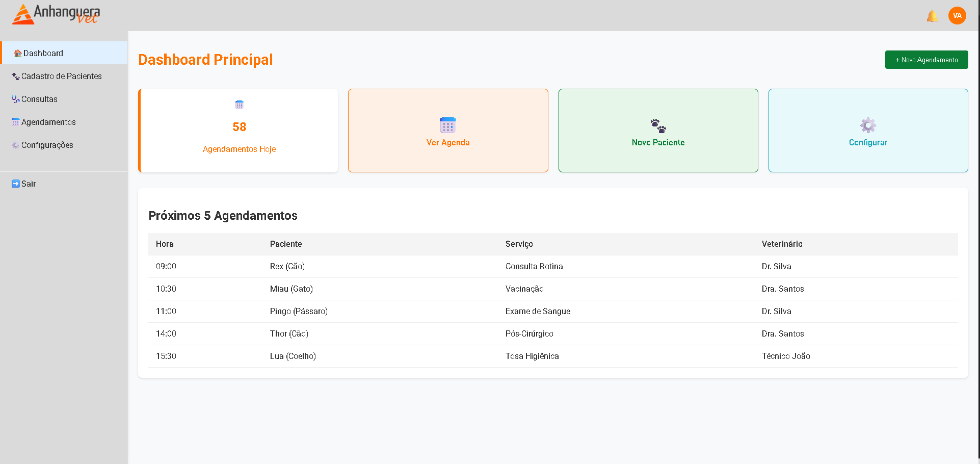This screenshot has width=980, height=464.
Task: Switch to the Agendamentos section
Action: (48, 122)
